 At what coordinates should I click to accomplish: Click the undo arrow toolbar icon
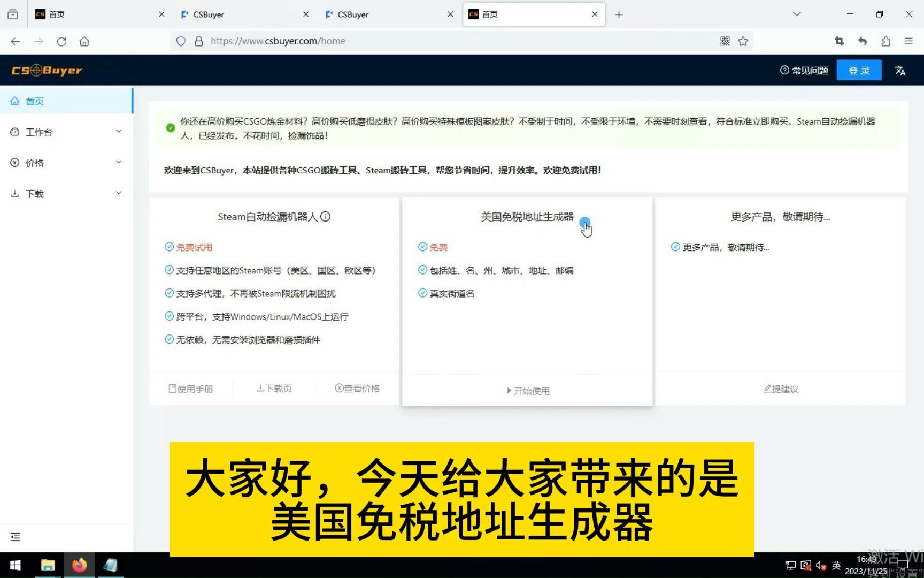click(x=862, y=41)
